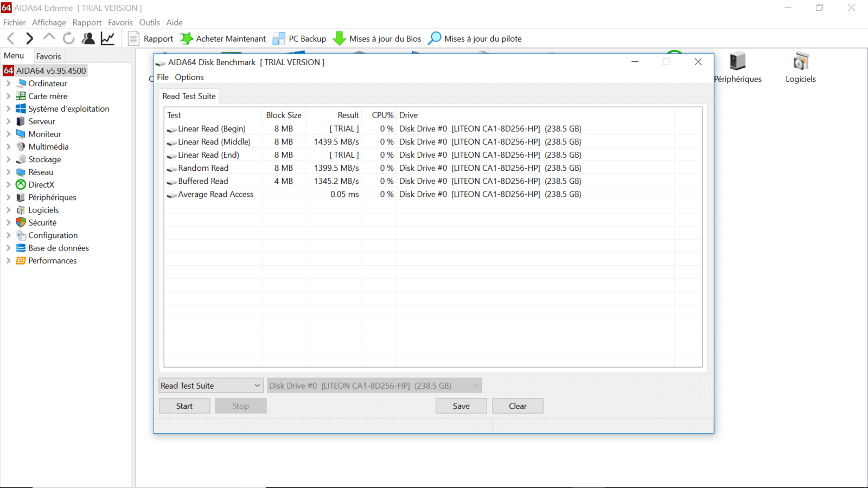Image resolution: width=868 pixels, height=488 pixels.
Task: Click the refresh icon in toolbar
Action: pyautogui.click(x=68, y=38)
